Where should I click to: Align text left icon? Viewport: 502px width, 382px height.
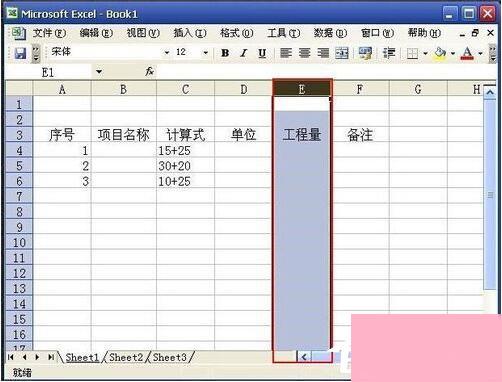coord(286,53)
